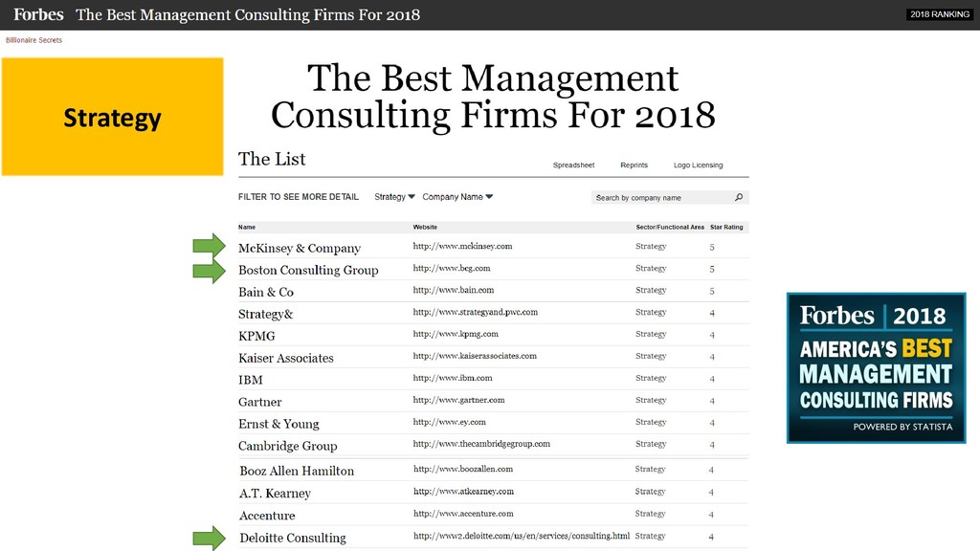The width and height of the screenshot is (980, 551).
Task: Open the mckinsey.com website link
Action: coord(462,246)
